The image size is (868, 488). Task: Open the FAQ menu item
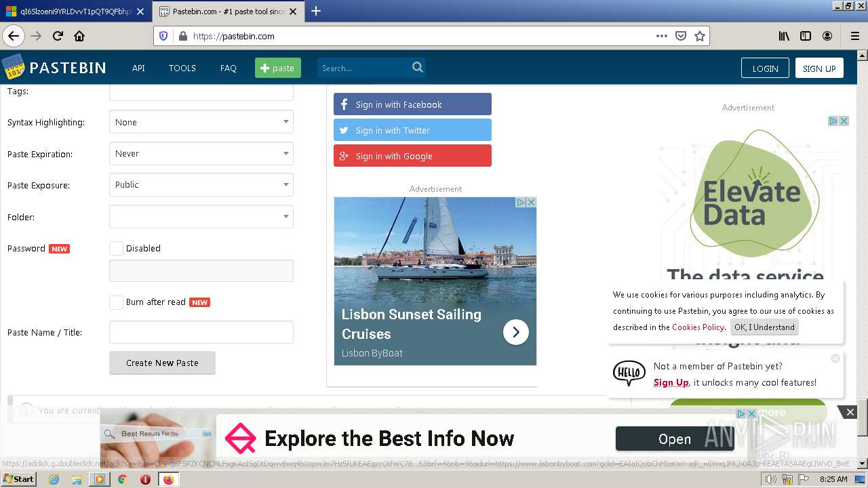(x=229, y=68)
